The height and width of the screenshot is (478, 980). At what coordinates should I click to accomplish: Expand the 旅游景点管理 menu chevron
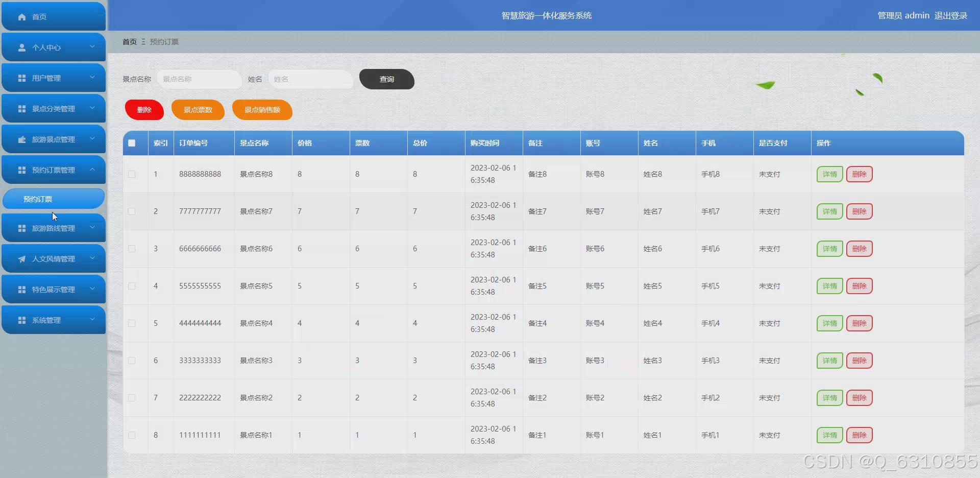[92, 138]
